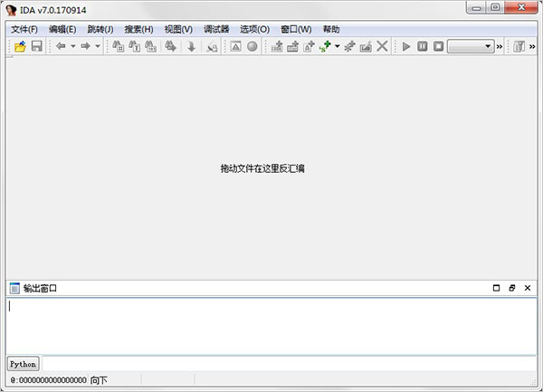Screen dimensions: 543x392
Task: Close the 输出窗口 panel
Action: 528,288
